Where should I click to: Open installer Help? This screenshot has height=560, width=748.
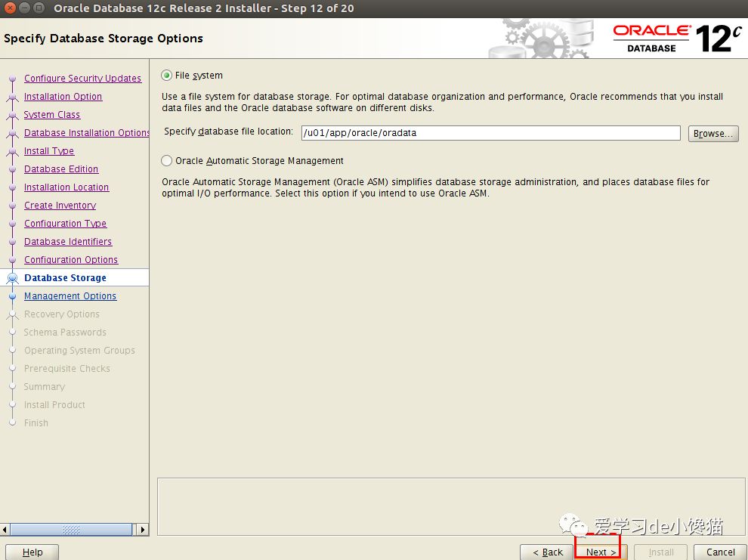[x=32, y=552]
